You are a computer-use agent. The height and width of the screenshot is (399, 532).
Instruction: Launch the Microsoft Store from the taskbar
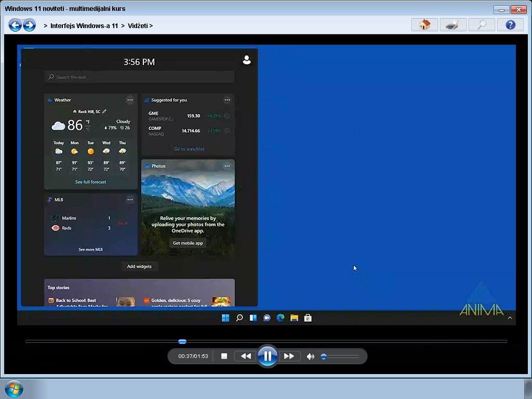tap(307, 317)
